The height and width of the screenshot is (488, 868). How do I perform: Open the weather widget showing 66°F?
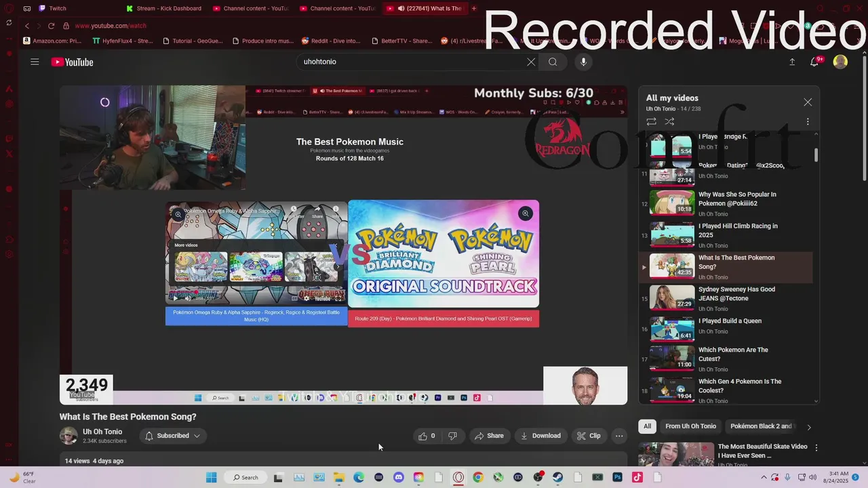22,477
